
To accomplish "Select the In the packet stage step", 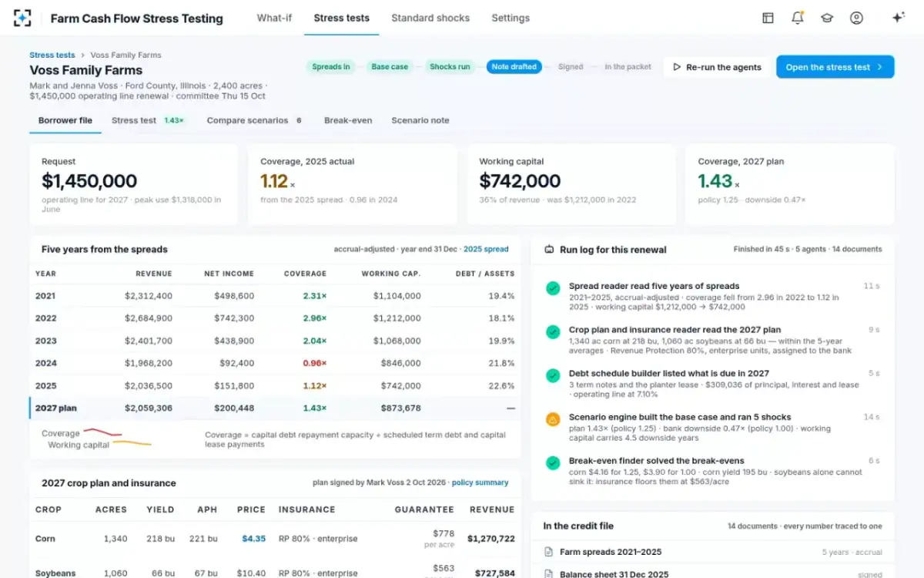I will pyautogui.click(x=628, y=67).
